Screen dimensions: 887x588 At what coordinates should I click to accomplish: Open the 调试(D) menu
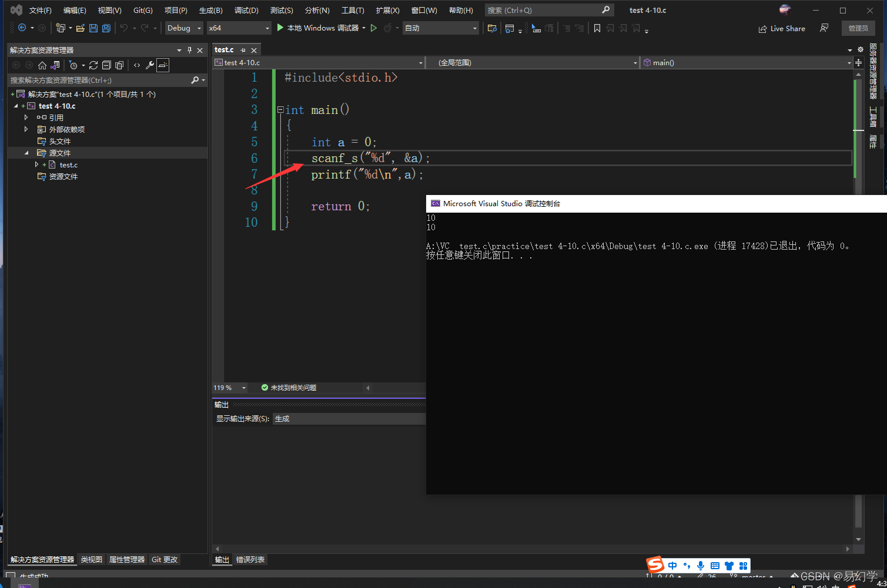pyautogui.click(x=246, y=11)
